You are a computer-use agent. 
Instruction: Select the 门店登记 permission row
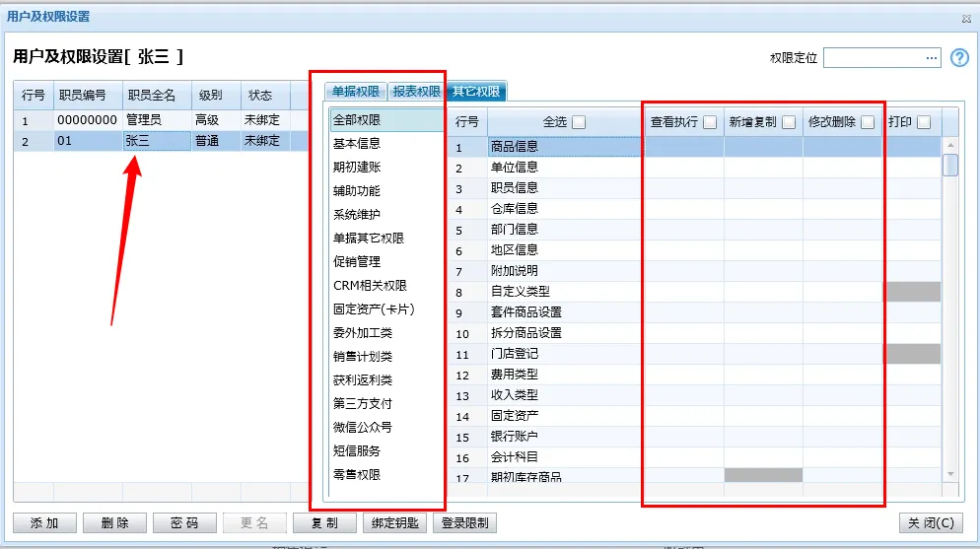pos(694,354)
